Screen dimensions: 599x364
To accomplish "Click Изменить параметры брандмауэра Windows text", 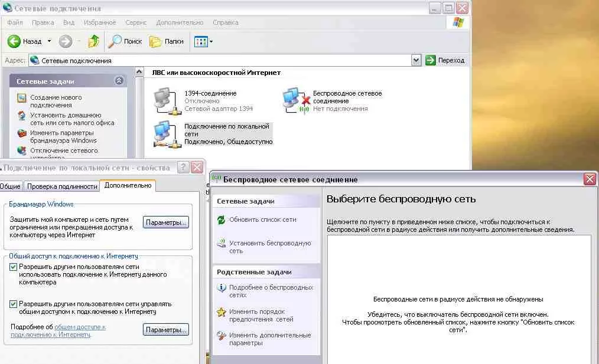I will [63, 137].
